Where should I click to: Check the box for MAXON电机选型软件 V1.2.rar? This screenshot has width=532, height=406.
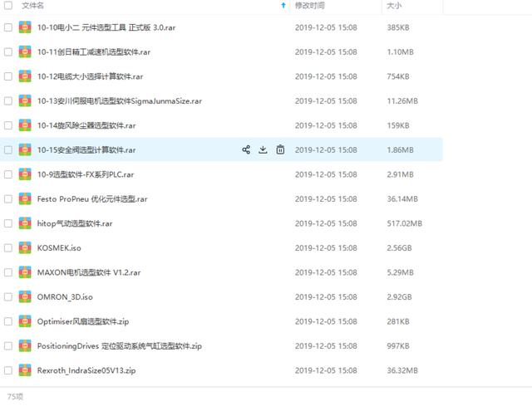coord(8,272)
